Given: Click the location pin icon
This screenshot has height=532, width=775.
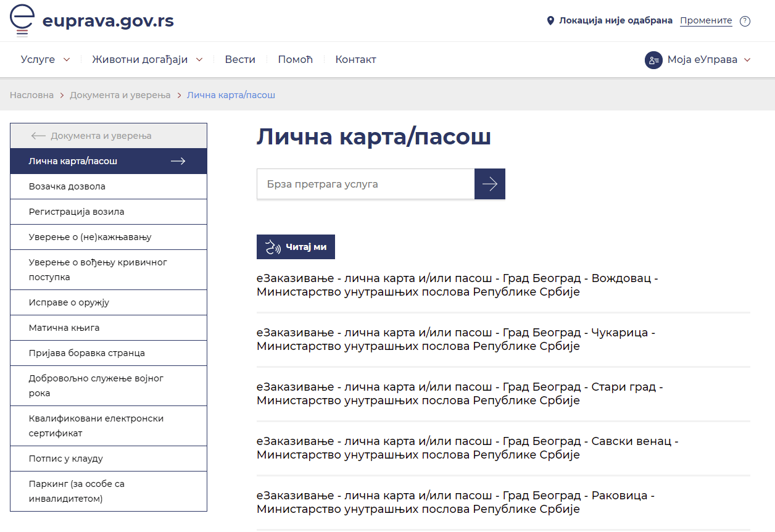Looking at the screenshot, I should [x=550, y=21].
